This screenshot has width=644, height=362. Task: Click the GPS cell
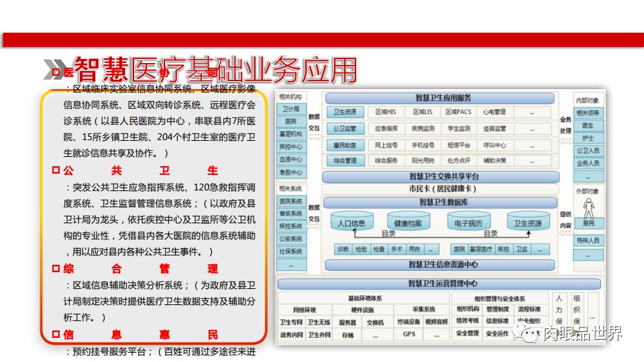[x=409, y=335]
